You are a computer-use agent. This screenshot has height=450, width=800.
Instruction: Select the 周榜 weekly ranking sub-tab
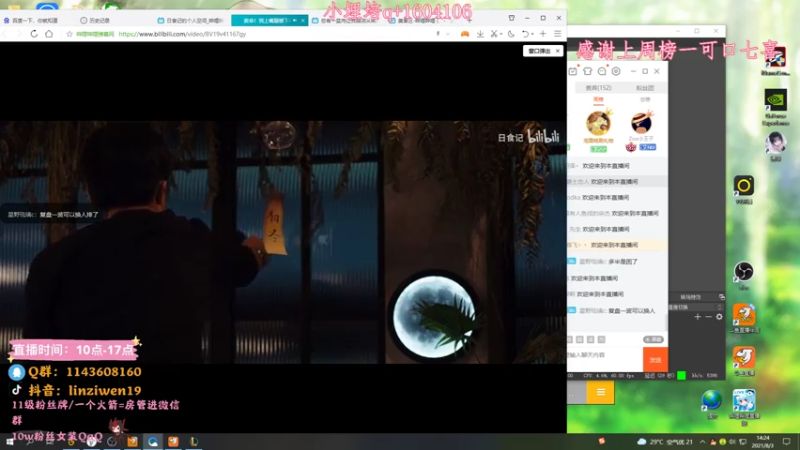coord(598,99)
